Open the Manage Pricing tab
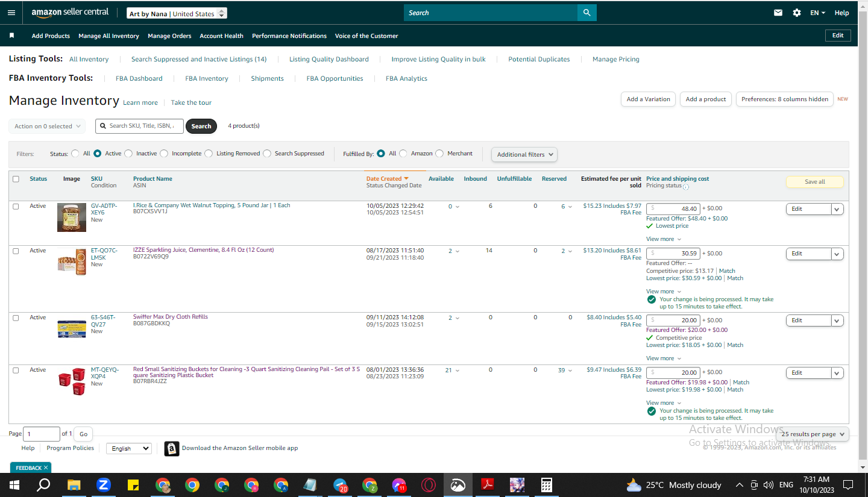This screenshot has height=497, width=868. pyautogui.click(x=616, y=59)
